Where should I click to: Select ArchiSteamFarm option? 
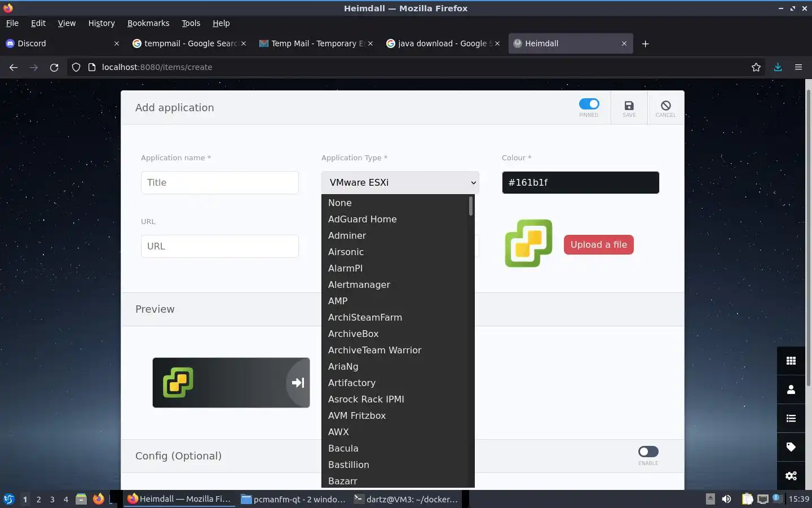[395, 317]
